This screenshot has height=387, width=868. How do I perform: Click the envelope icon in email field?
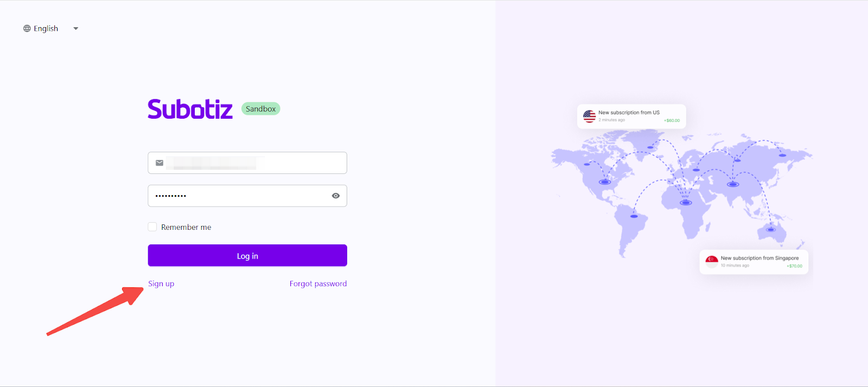pos(159,163)
